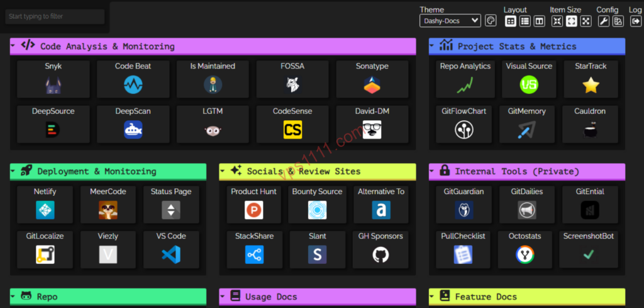Screen dimensions: 644x308
Task: Open the CodeSense tile
Action: click(x=292, y=124)
